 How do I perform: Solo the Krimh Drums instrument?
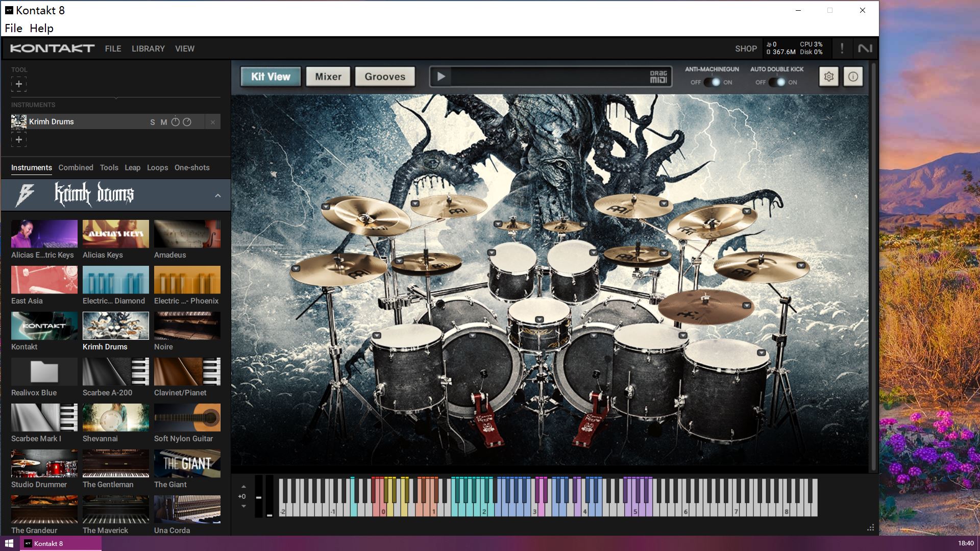[x=152, y=122]
